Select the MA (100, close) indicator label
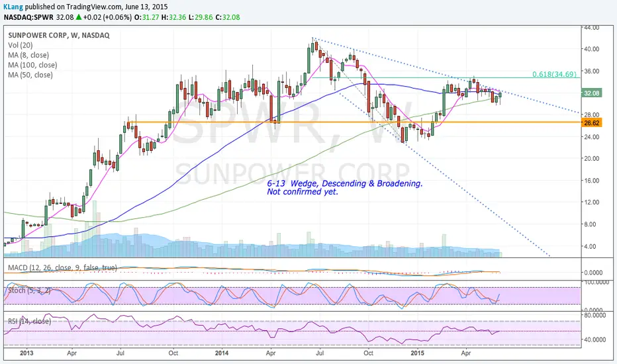The image size is (617, 364). click(32, 65)
